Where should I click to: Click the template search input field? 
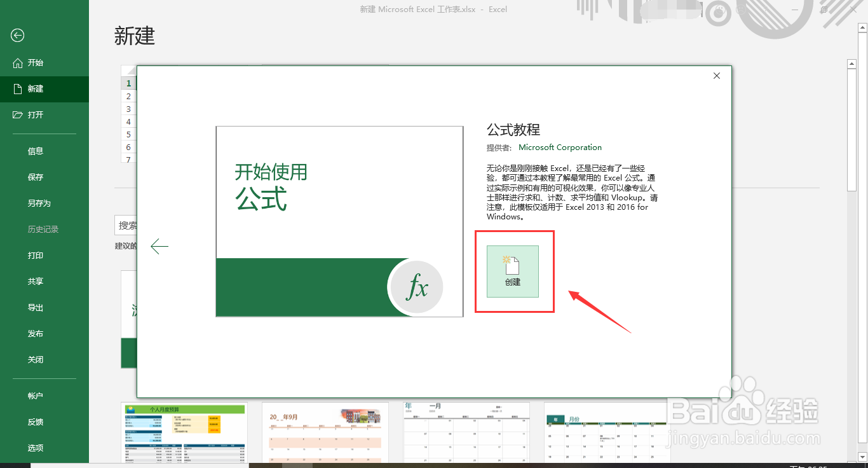pyautogui.click(x=126, y=225)
